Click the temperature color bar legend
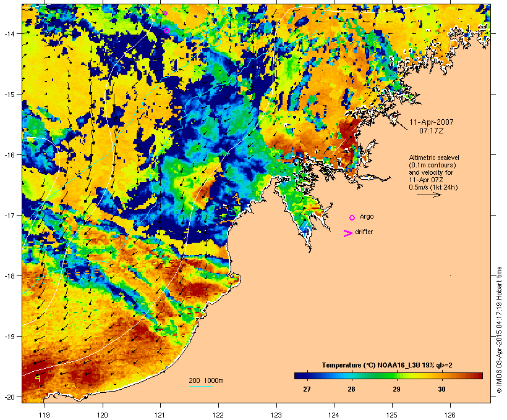The image size is (507, 420). (388, 376)
